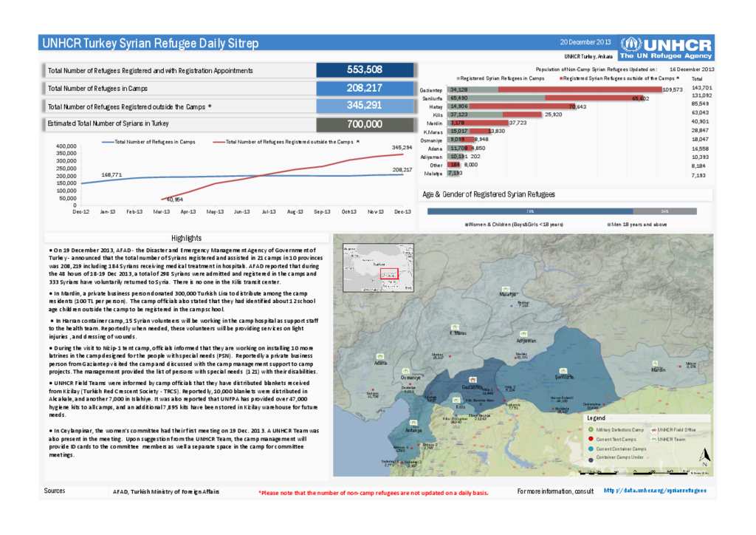Click the UNHCR Team legend symbol
756x535 pixels.
click(655, 439)
